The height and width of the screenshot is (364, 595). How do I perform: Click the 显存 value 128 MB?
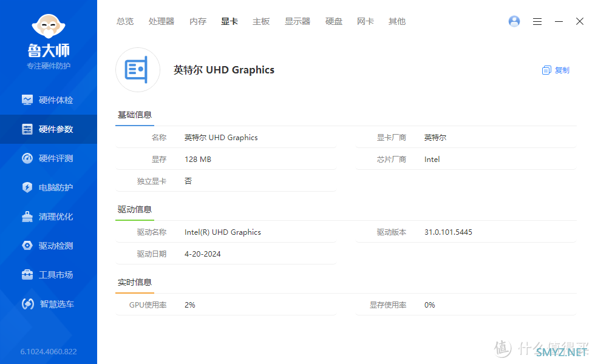click(198, 160)
